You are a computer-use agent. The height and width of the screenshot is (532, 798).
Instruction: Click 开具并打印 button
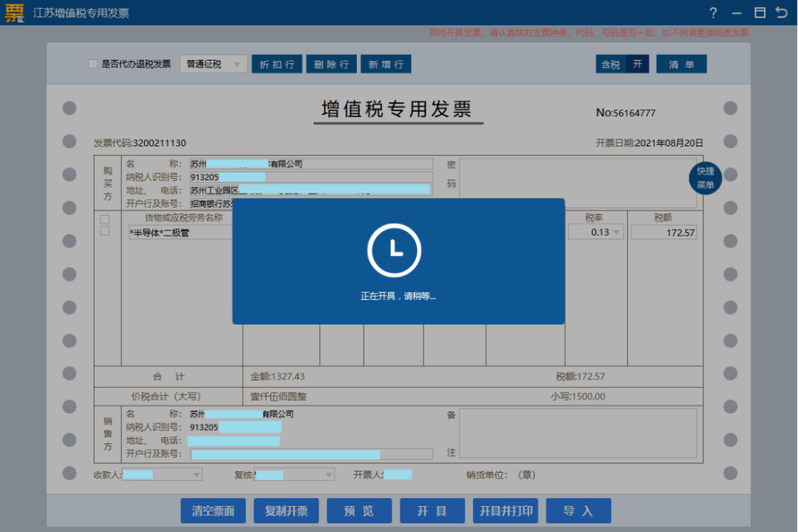tap(505, 511)
